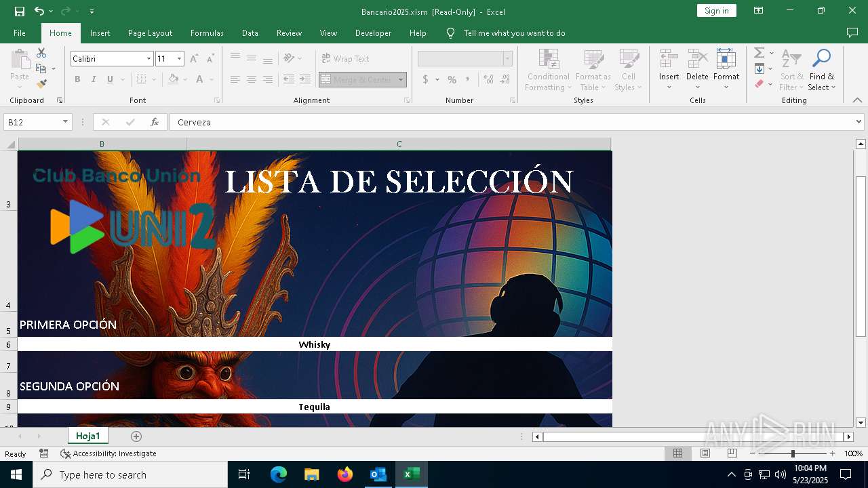Screen dimensions: 868x488
Task: Switch to the Page Layout tab
Action: pos(150,33)
